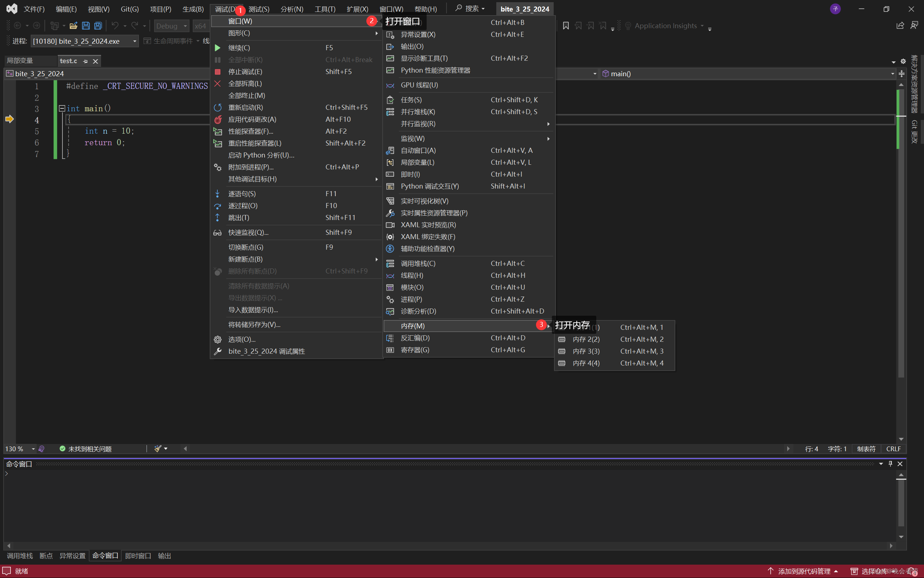Open the 生成(B) menu
924x578 pixels.
[x=193, y=9]
